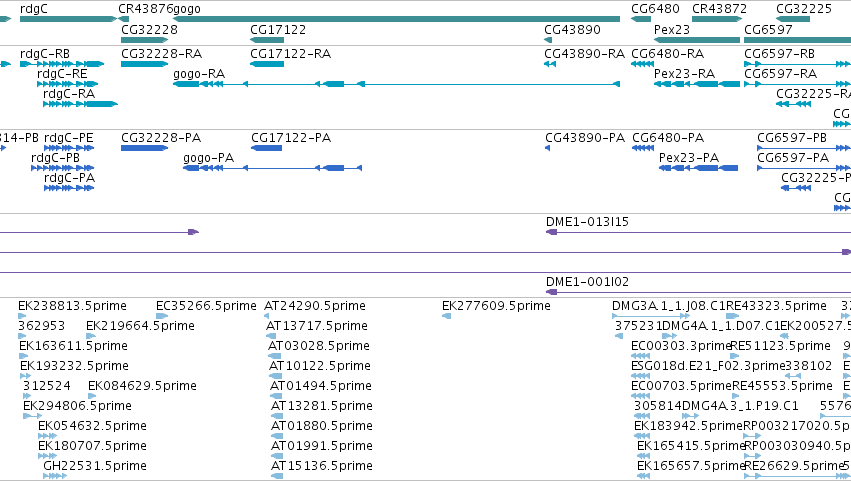This screenshot has width=851, height=481.
Task: Click the gogo-RA transcript label
Action: coord(199,74)
